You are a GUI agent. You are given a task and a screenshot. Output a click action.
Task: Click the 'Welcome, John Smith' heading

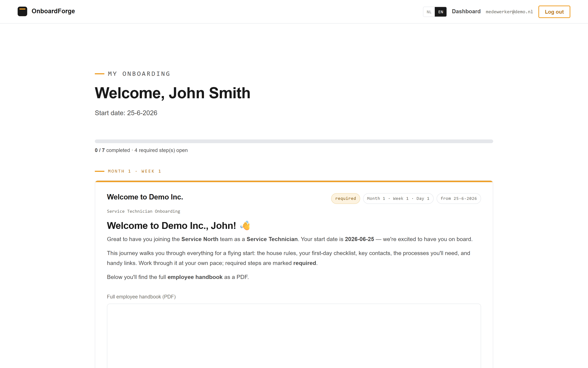[x=173, y=93]
